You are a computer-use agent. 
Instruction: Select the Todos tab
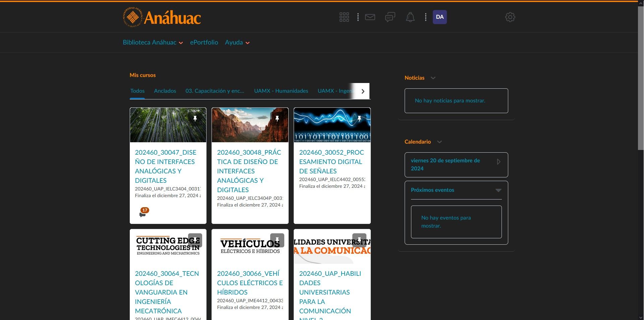137,91
